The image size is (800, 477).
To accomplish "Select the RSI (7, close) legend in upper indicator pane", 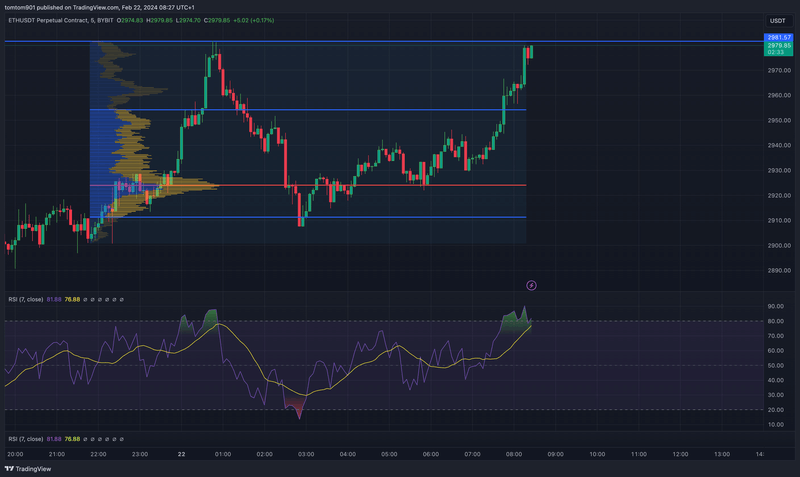I will (x=26, y=299).
